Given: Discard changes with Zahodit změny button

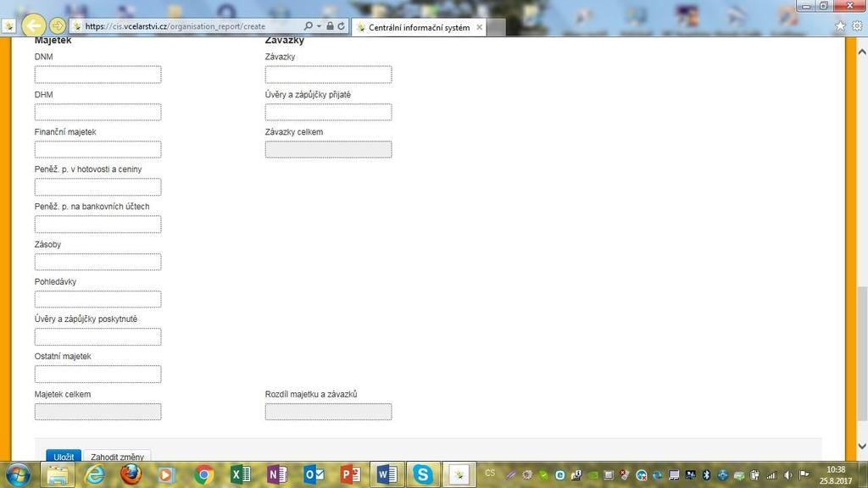Looking at the screenshot, I should 117,456.
